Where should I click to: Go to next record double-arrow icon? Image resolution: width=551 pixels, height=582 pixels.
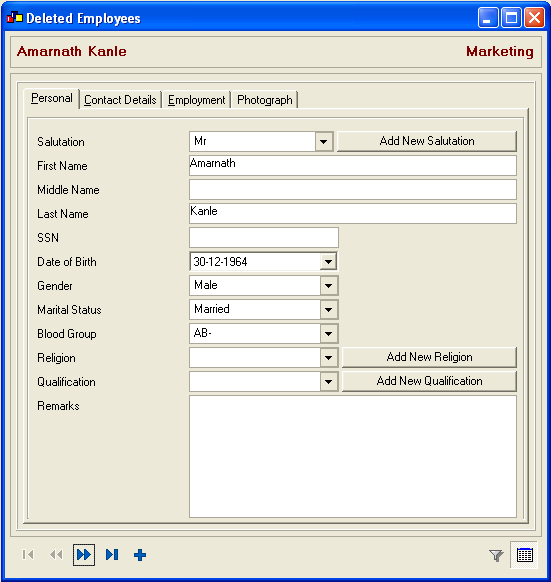click(x=84, y=555)
